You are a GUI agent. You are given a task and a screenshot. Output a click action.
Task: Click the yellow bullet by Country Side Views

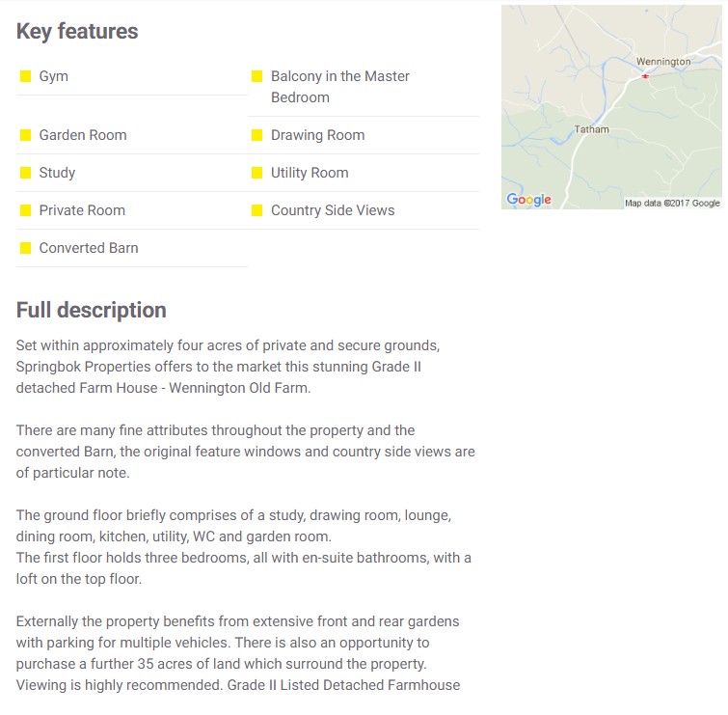coord(256,210)
